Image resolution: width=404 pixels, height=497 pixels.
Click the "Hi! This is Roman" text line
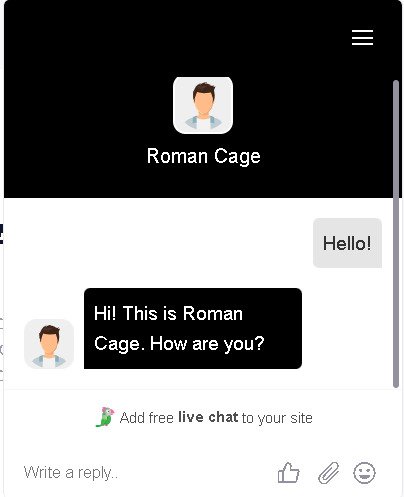coord(168,314)
